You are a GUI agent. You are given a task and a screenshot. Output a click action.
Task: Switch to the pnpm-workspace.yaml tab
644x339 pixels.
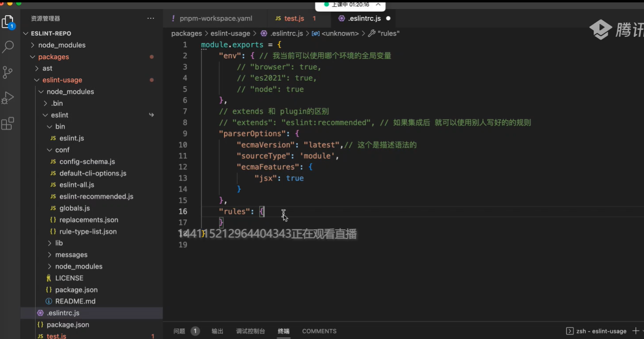[215, 18]
